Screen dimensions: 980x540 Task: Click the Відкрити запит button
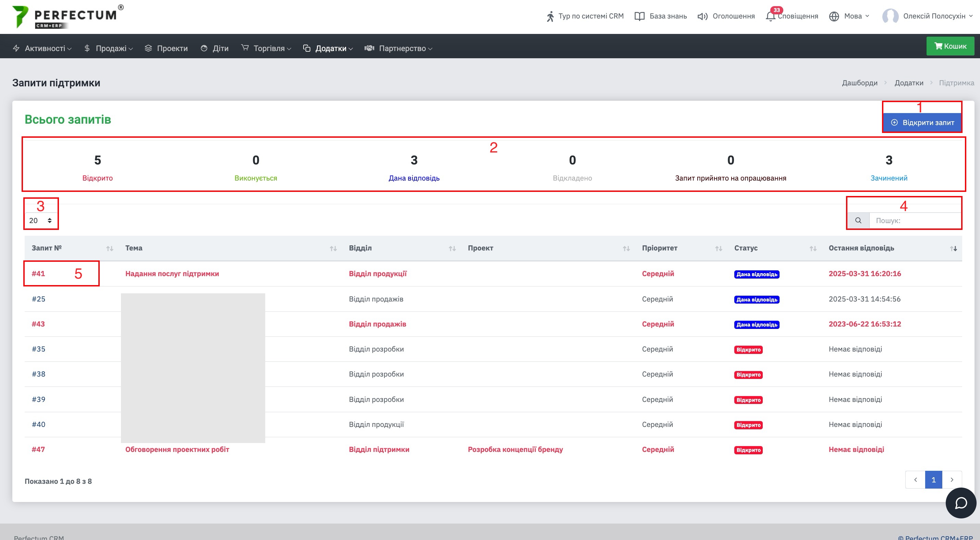coord(922,122)
